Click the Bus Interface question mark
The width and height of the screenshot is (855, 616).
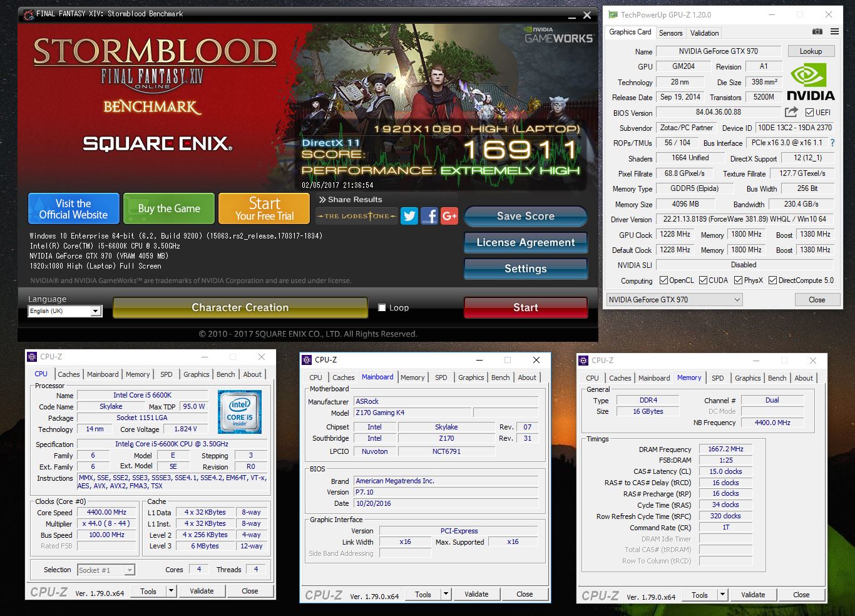(x=832, y=143)
